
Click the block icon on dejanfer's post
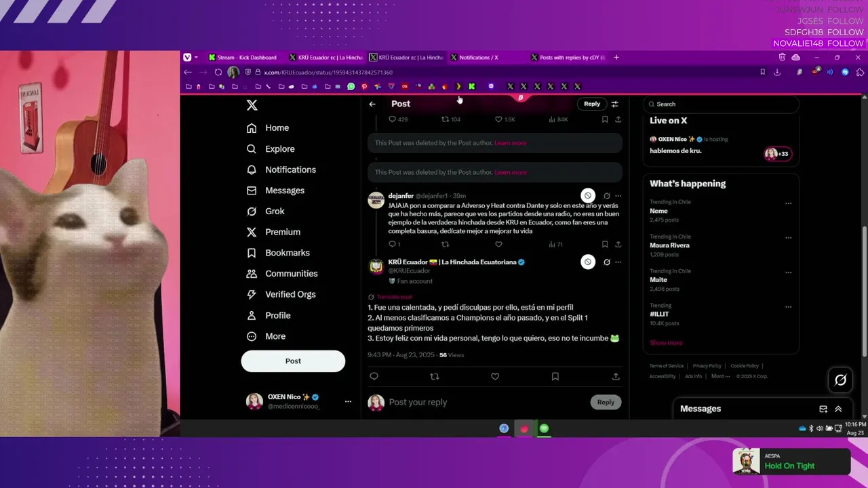tap(588, 195)
